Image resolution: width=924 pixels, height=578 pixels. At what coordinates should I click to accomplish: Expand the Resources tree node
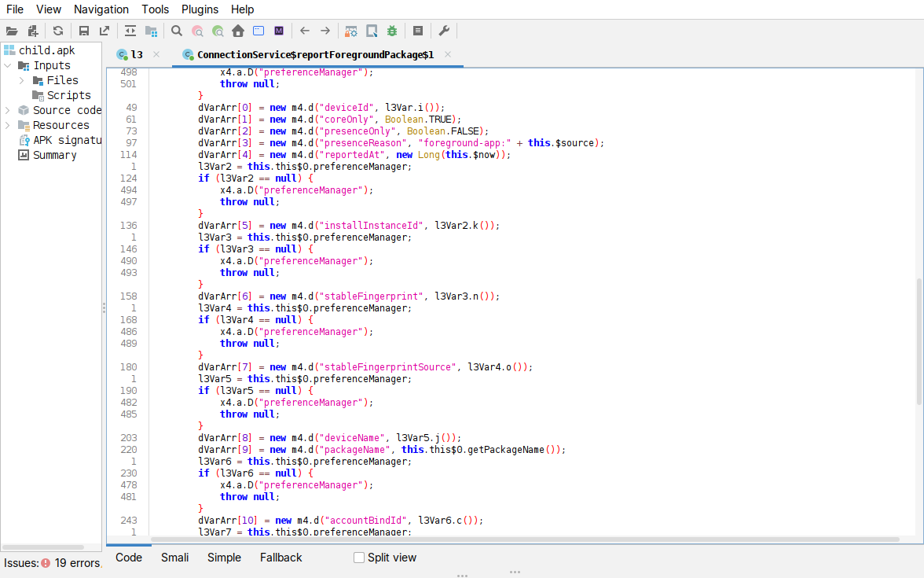pyautogui.click(x=8, y=125)
